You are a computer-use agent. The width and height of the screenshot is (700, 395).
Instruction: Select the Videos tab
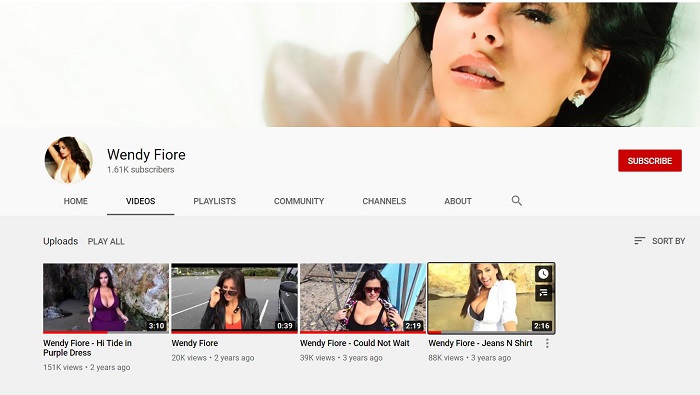[x=141, y=201]
